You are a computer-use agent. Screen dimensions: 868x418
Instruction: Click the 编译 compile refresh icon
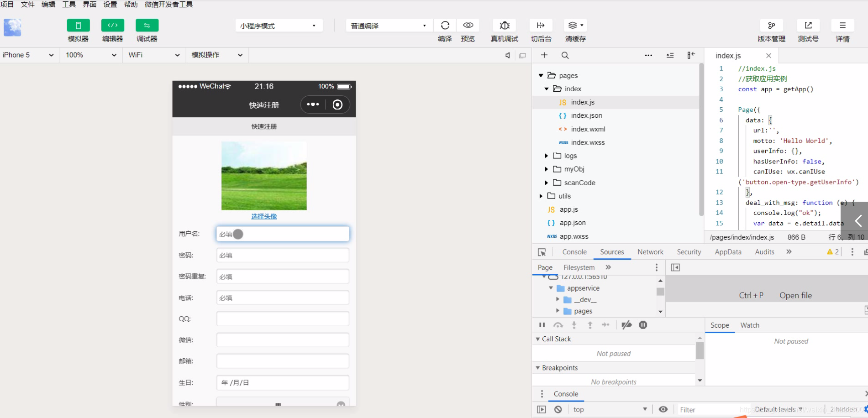pos(445,25)
